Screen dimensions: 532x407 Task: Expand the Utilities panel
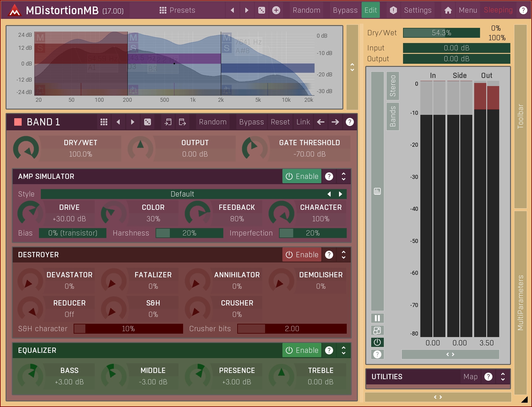[503, 377]
